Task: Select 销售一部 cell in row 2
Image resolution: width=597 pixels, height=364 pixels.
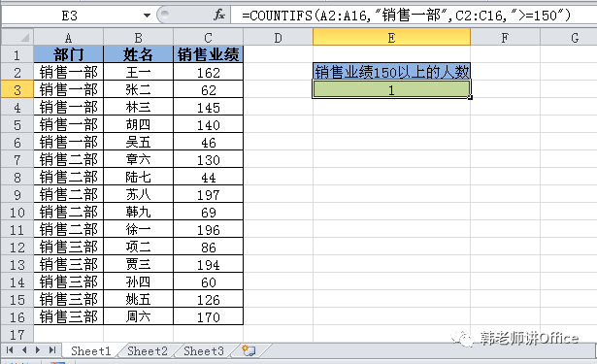Action: pyautogui.click(x=69, y=72)
